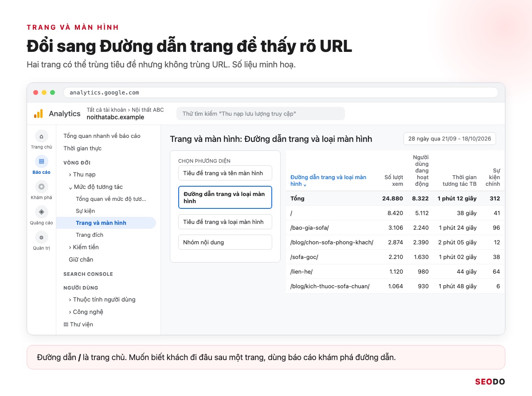Expand Thuộc tính người dùng section
532x396 pixels.
[102, 299]
